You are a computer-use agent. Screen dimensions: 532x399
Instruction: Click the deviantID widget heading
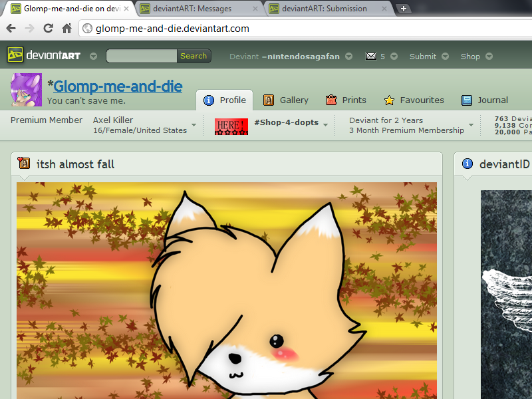pyautogui.click(x=505, y=164)
